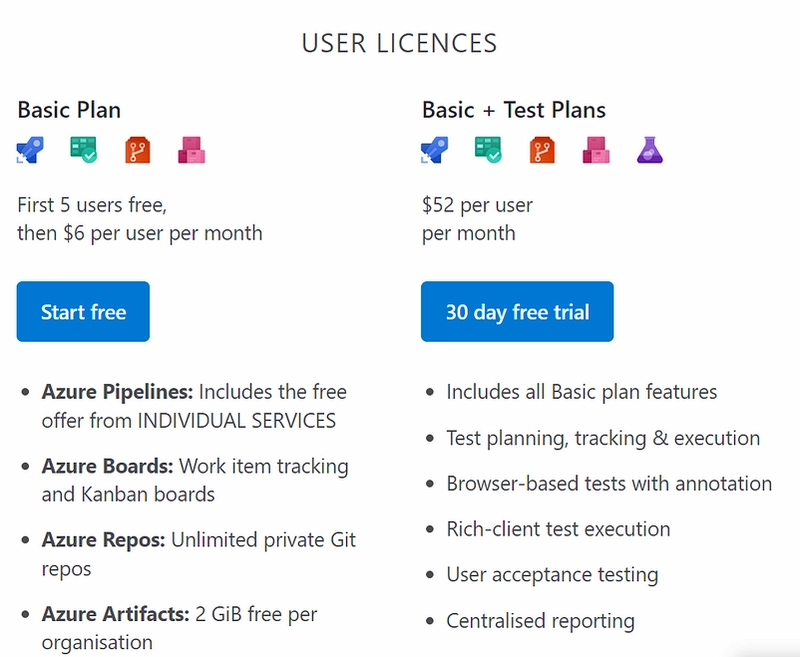This screenshot has width=800, height=657.
Task: Click the Azure Pipelines bold label in list
Action: (x=117, y=392)
